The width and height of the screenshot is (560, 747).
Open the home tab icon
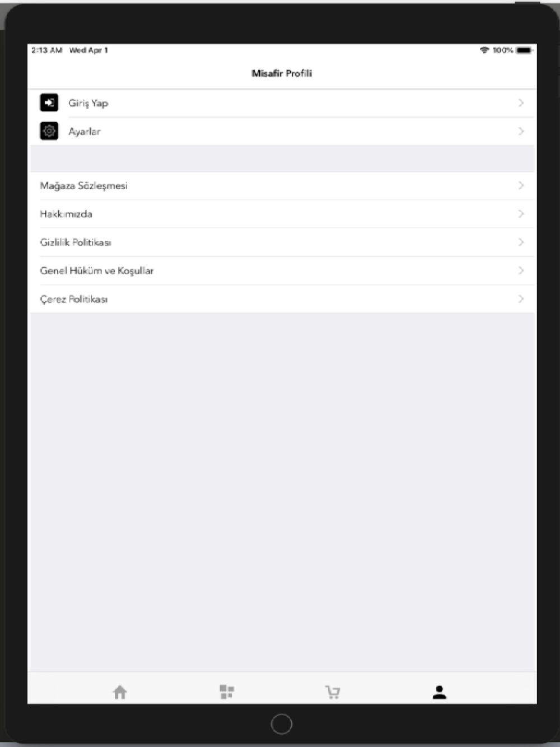pyautogui.click(x=120, y=693)
